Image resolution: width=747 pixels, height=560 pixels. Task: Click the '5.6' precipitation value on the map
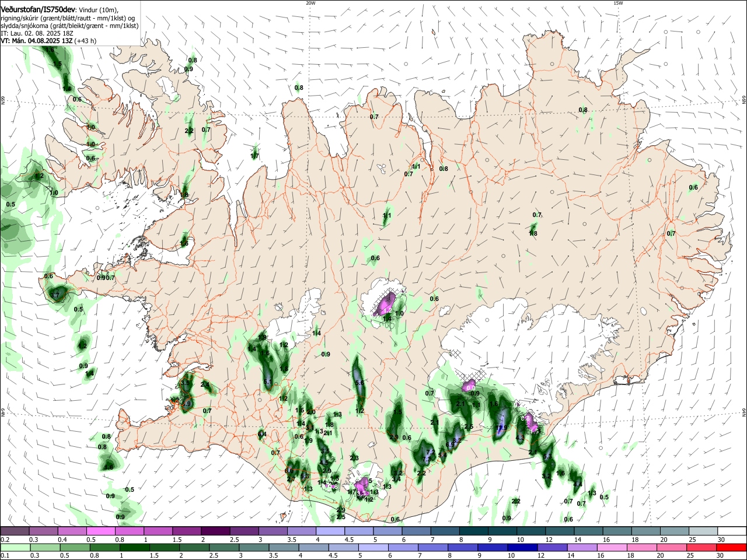click(x=359, y=383)
